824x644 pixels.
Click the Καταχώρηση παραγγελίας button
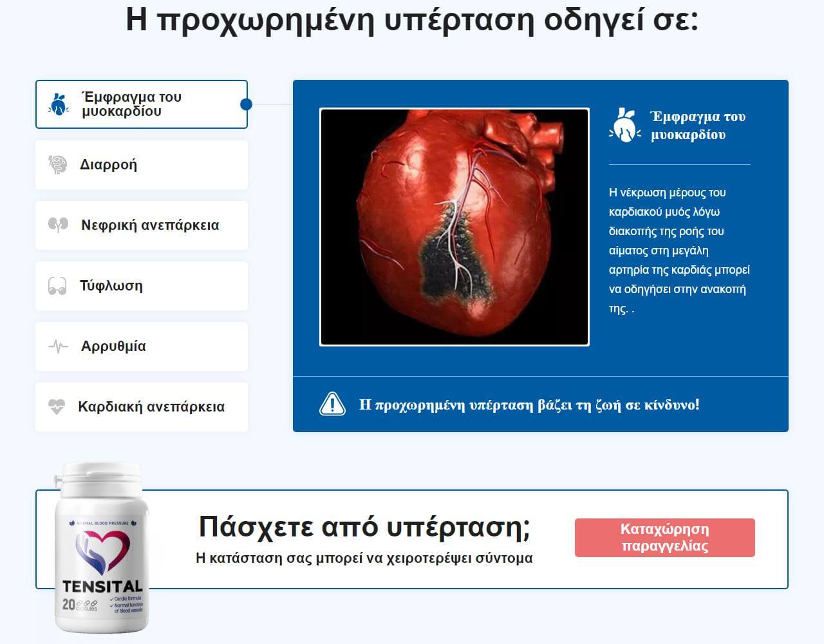pyautogui.click(x=664, y=537)
